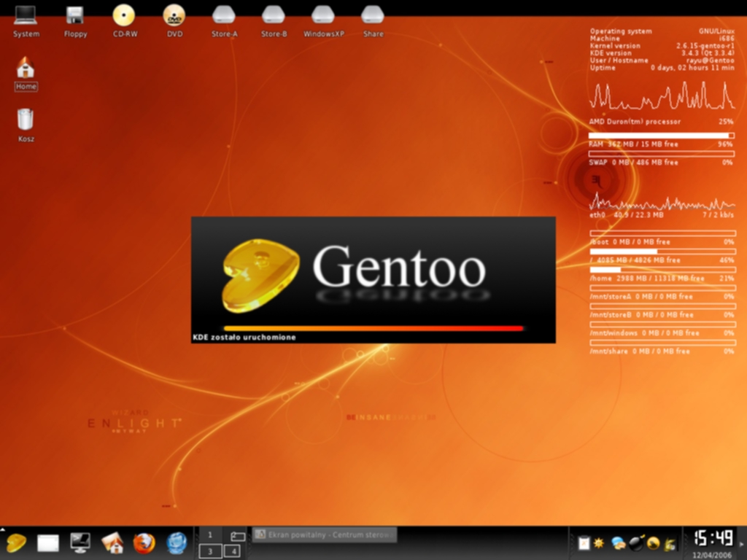Image resolution: width=747 pixels, height=560 pixels.
Task: Launch the terminal monitor icon in panel
Action: click(x=80, y=542)
